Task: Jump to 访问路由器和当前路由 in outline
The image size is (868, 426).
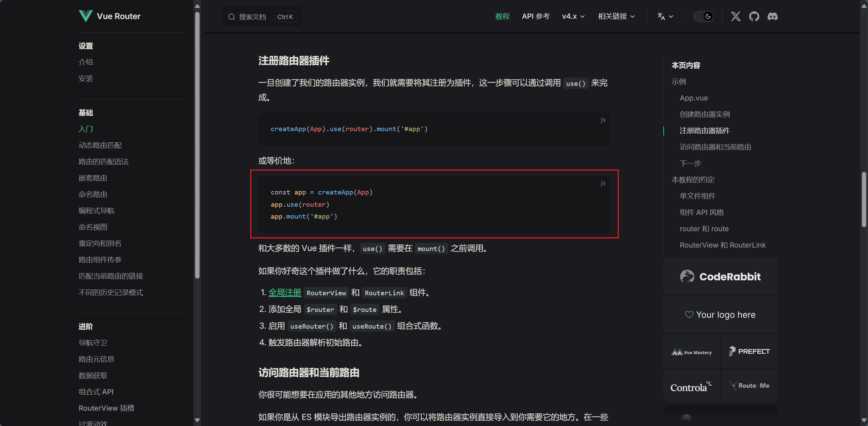Action: (x=715, y=147)
